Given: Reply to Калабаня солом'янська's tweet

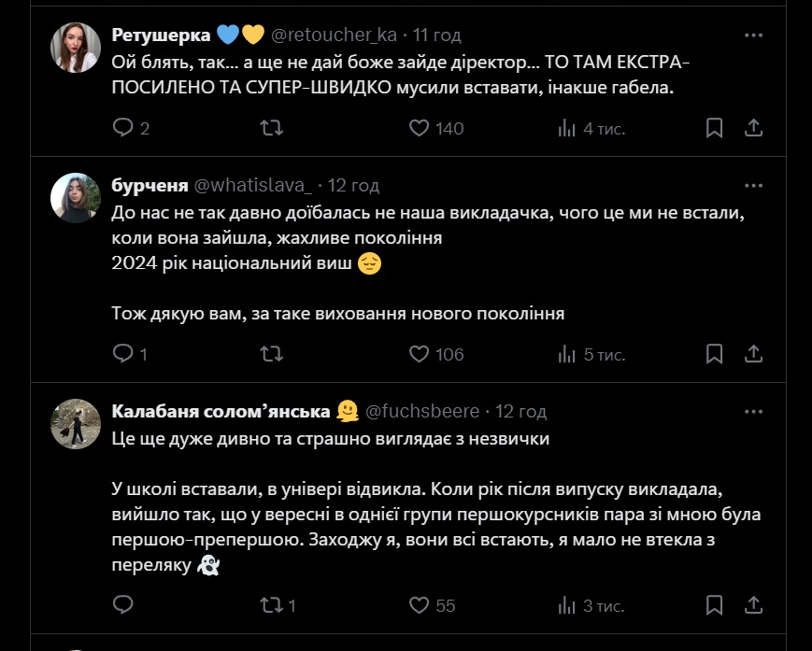Looking at the screenshot, I should (x=123, y=605).
